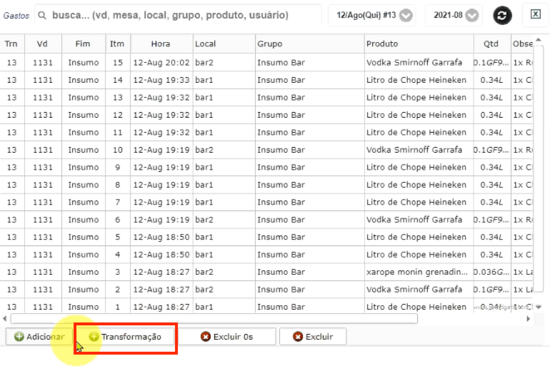Select item 14 time 12-Aug 19:33
Viewport: 550px width, 371px height.
[161, 80]
